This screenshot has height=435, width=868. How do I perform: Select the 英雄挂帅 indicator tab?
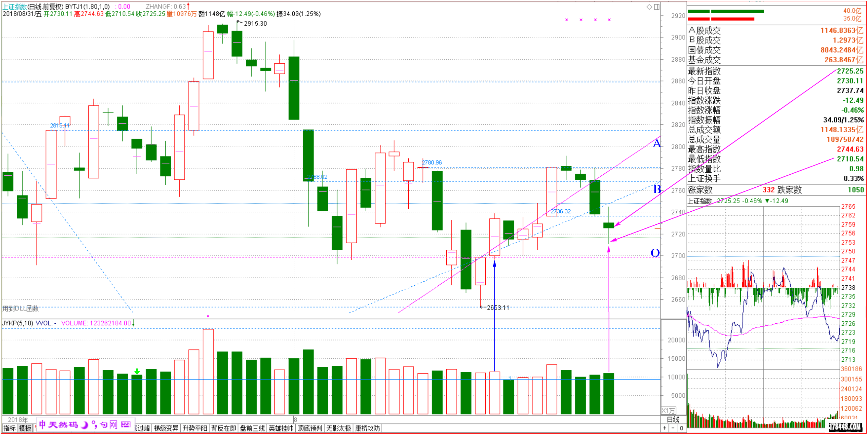click(281, 428)
